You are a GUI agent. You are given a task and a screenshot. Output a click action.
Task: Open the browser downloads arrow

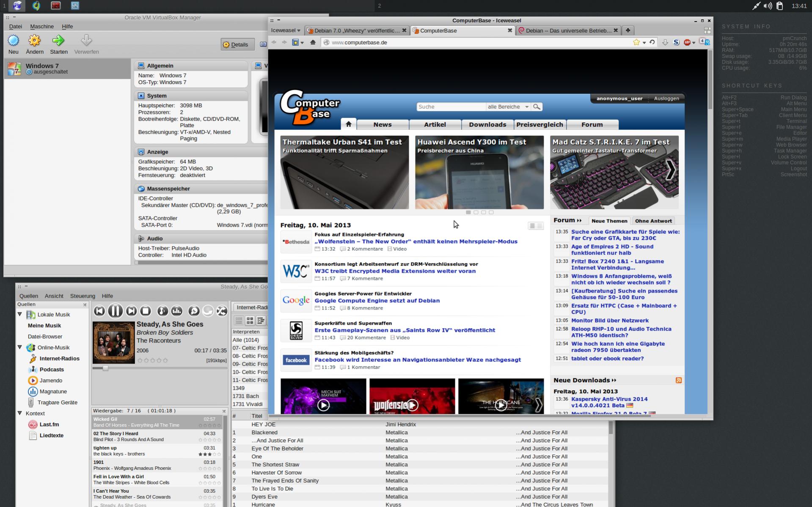pyautogui.click(x=665, y=42)
